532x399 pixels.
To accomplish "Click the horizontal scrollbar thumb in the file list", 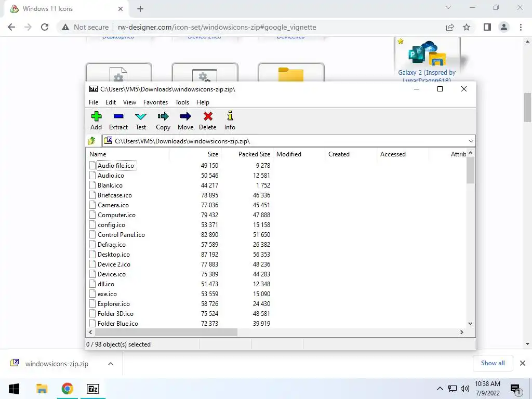I will pos(166,332).
